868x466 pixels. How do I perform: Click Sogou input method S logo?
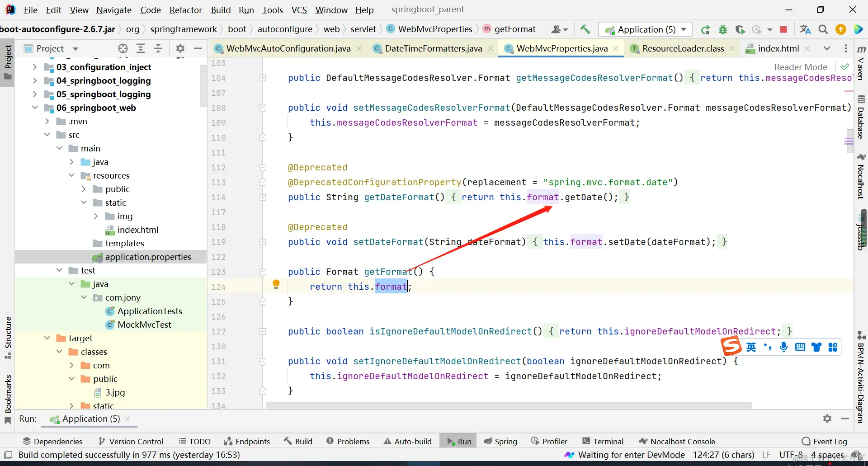(x=731, y=346)
